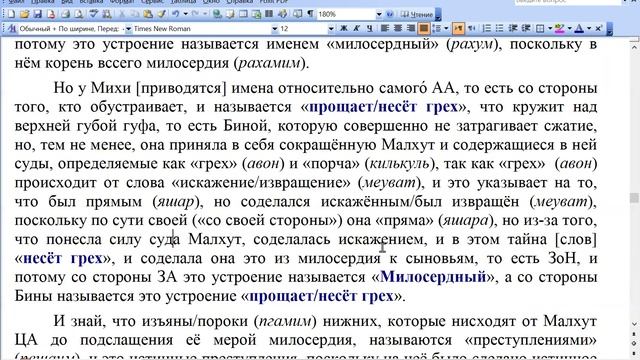640x360 pixels.
Task: Align paragraph text left
Action: click(384, 28)
